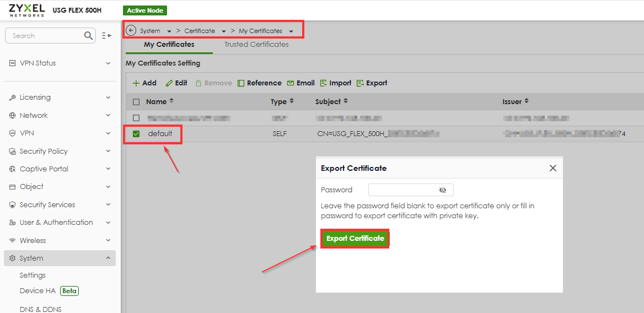Close the Export Certificate dialog
The height and width of the screenshot is (313, 644).
click(552, 168)
